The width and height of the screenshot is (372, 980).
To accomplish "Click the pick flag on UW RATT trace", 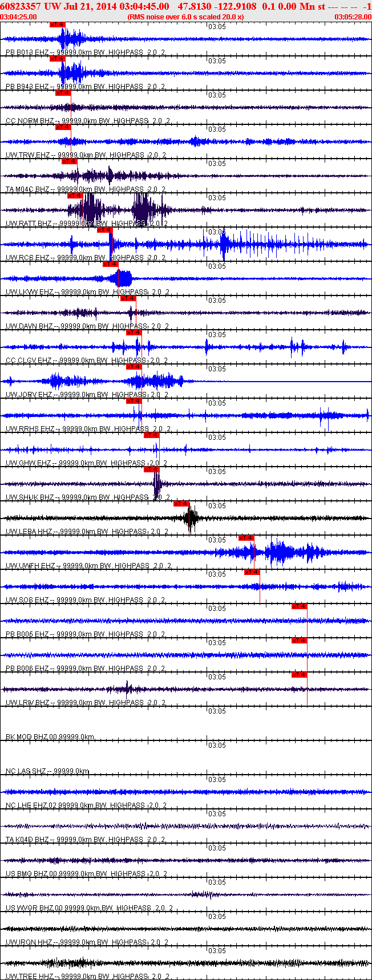I will click(75, 196).
